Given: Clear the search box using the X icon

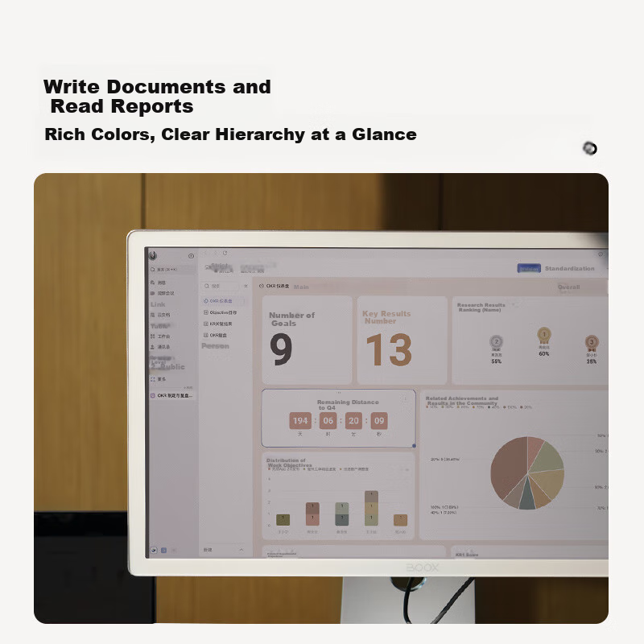Looking at the screenshot, I should [x=246, y=286].
